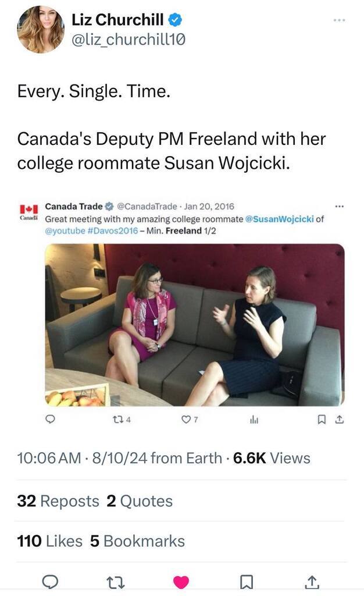Screen dimensions: 364x596
Task: Open the Canada Trade account avatar
Action: coord(28,211)
